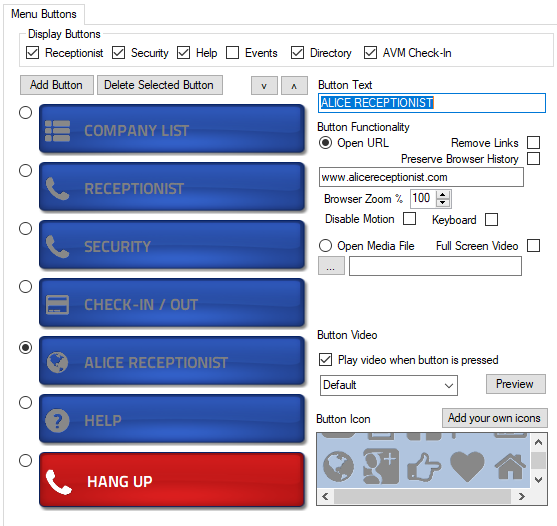This screenshot has height=526, width=557.
Task: Check the Full Screen Video box
Action: click(533, 245)
